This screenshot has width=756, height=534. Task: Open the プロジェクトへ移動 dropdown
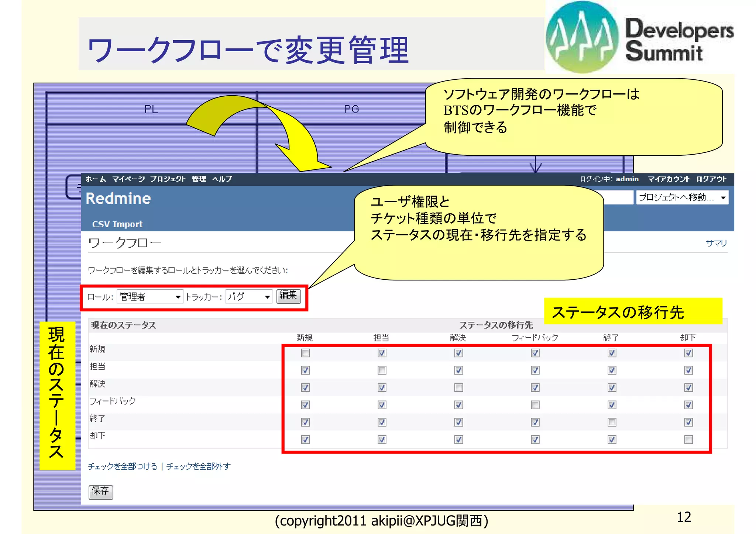coord(682,197)
